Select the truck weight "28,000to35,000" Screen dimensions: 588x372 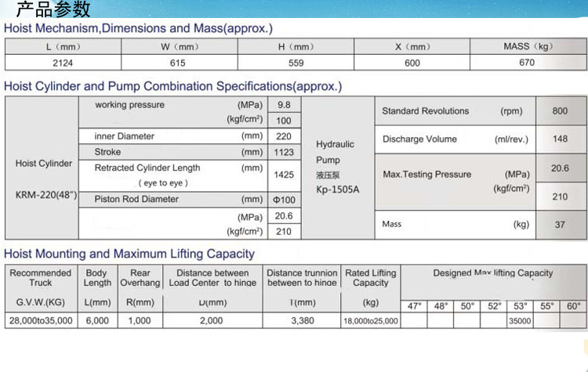[41, 320]
